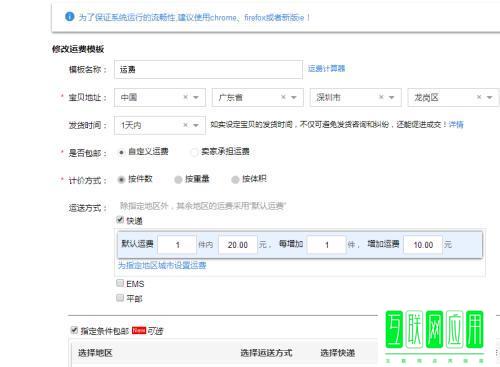This screenshot has height=367, width=500.
Task: Open the 中国 country dropdown arrow
Action: pyautogui.click(x=196, y=97)
